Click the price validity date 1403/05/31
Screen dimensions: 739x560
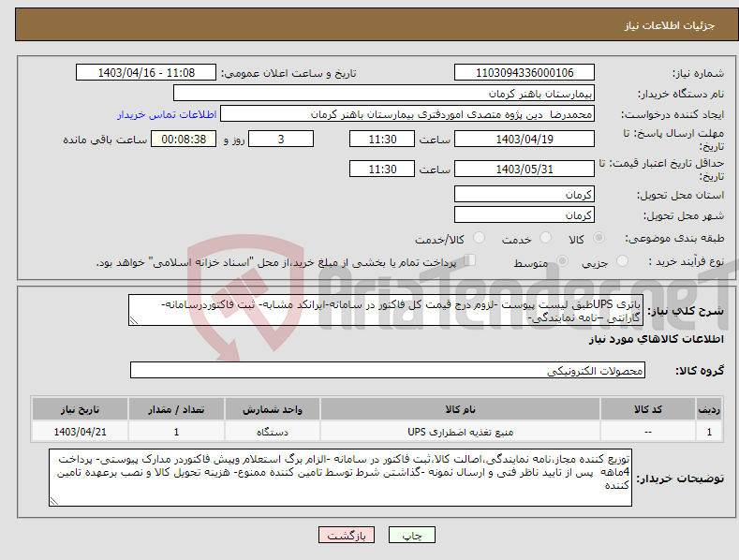[x=525, y=169]
